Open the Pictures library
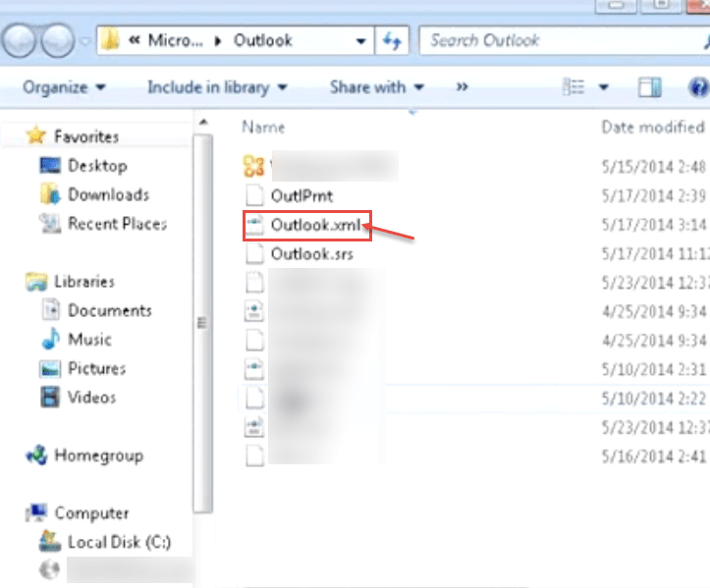The width and height of the screenshot is (710, 588). [x=96, y=368]
